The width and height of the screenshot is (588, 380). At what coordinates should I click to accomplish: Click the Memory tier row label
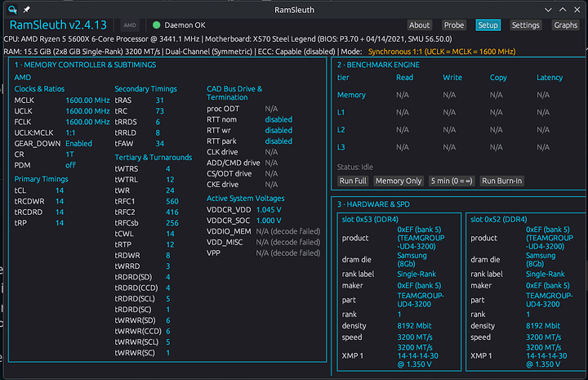[351, 95]
